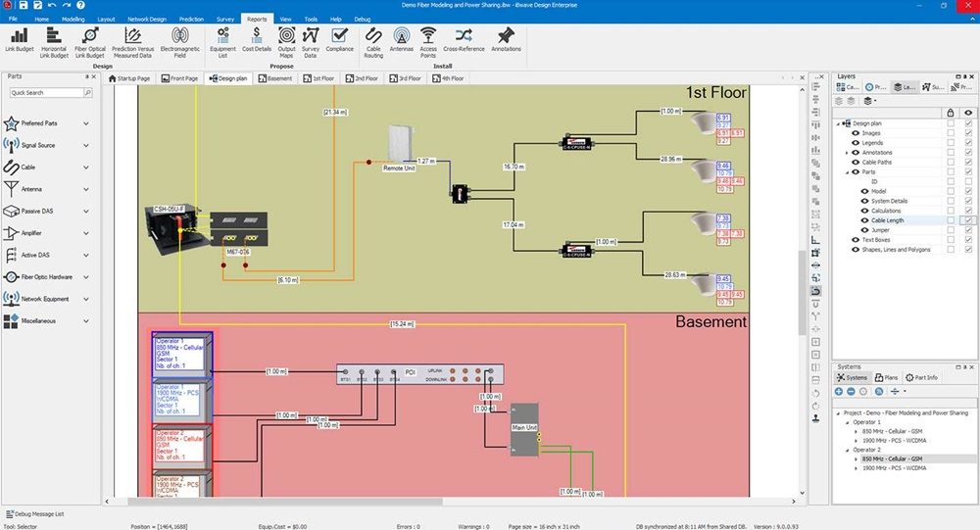Viewport: 980px width, 530px height.
Task: Switch to the Plans panel tab
Action: tap(886, 377)
